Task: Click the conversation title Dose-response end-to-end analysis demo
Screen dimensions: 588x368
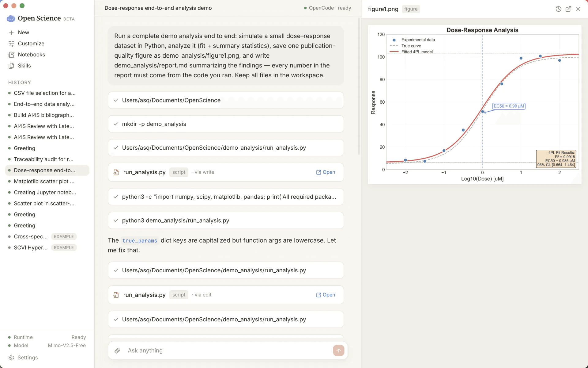Action: click(158, 8)
